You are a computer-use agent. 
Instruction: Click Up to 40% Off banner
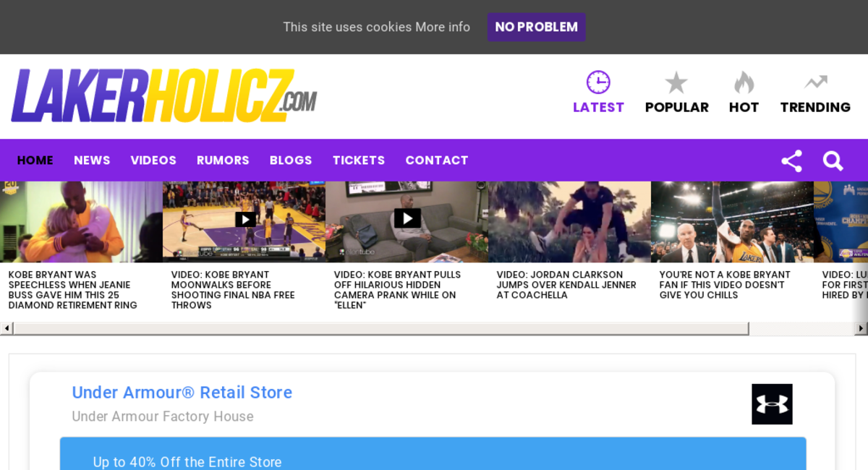click(x=433, y=453)
